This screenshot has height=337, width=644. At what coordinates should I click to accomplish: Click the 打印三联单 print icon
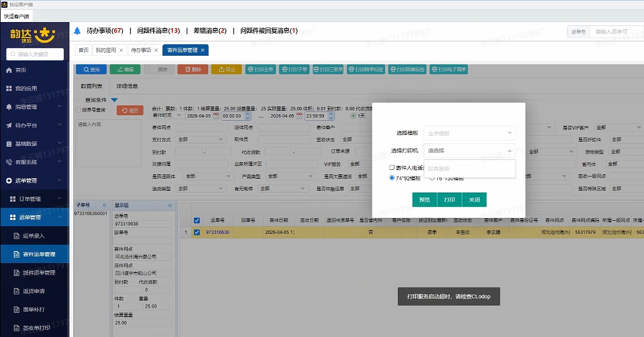[x=329, y=69]
